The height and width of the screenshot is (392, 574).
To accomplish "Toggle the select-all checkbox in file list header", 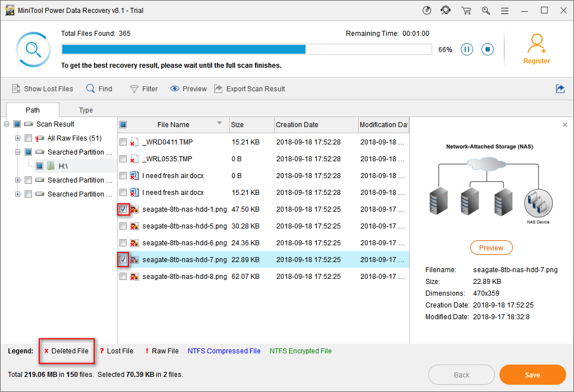I will tap(123, 125).
